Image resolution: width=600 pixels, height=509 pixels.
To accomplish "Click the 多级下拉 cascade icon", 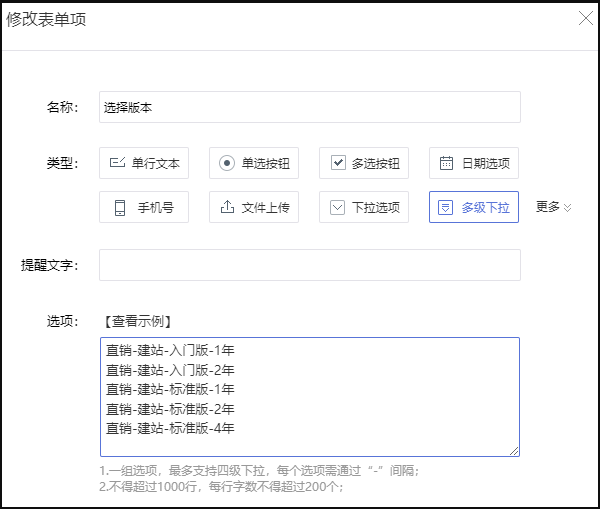I will click(x=445, y=207).
